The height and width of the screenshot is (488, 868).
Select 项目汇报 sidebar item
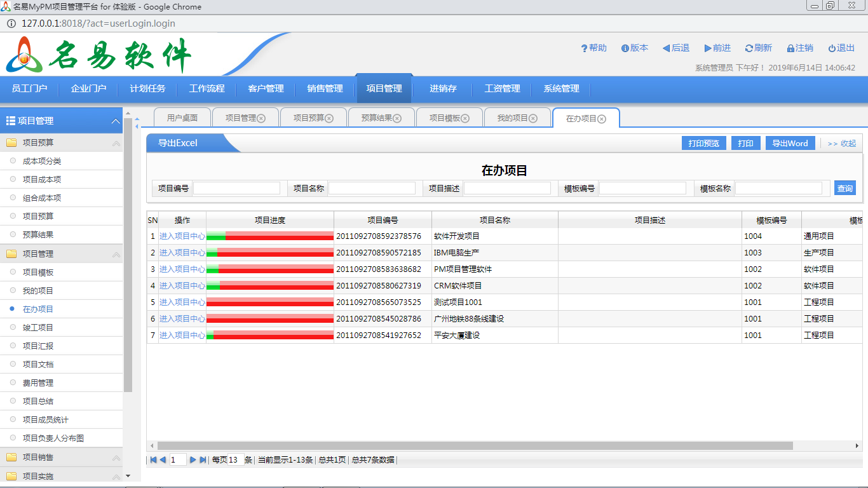point(38,346)
